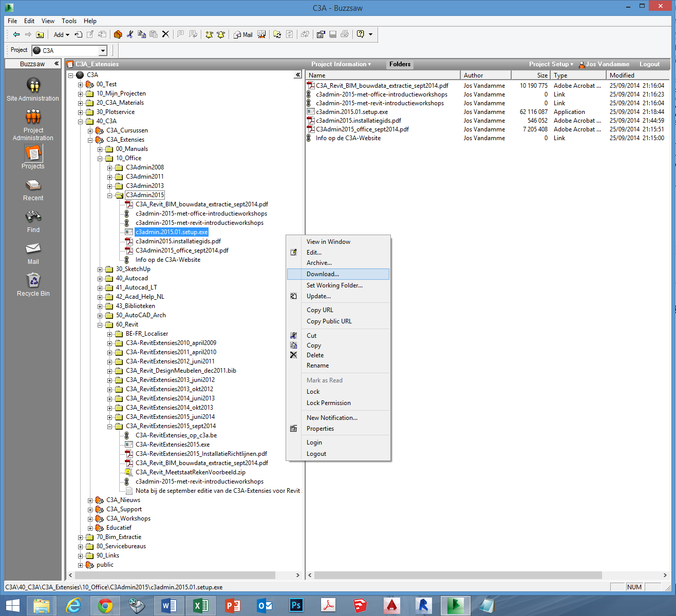Screen dimensions: 676x616
Task: Open Excel from the taskbar
Action: tap(200, 606)
